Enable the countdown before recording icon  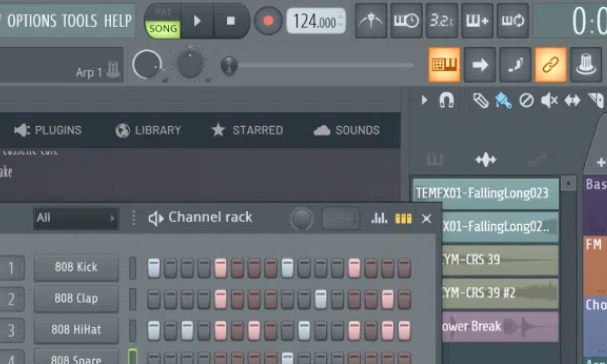(441, 21)
